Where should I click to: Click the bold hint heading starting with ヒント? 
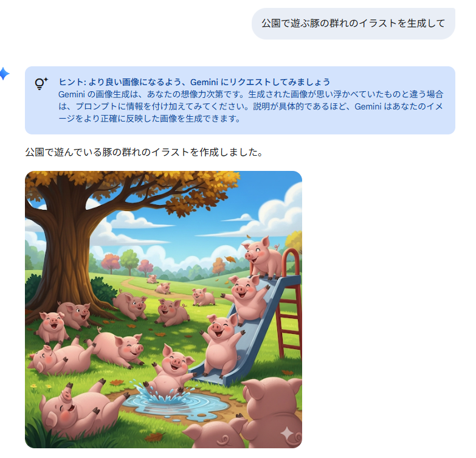click(195, 82)
